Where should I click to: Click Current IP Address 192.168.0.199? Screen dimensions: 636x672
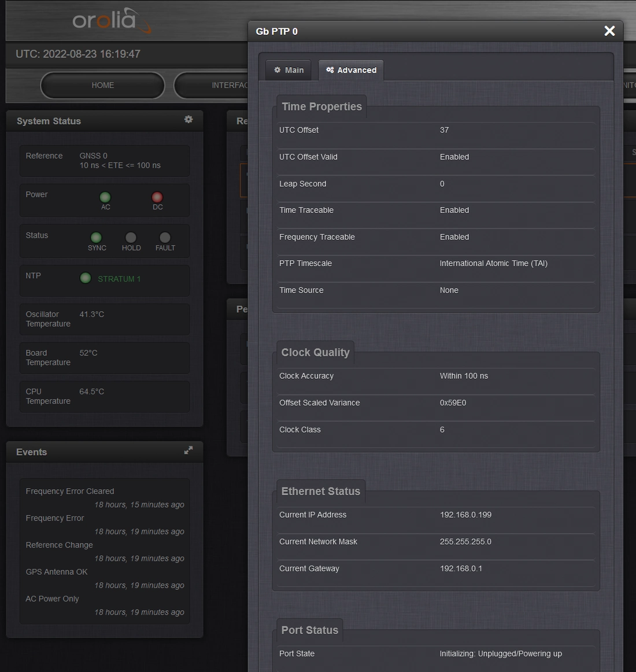[465, 515]
